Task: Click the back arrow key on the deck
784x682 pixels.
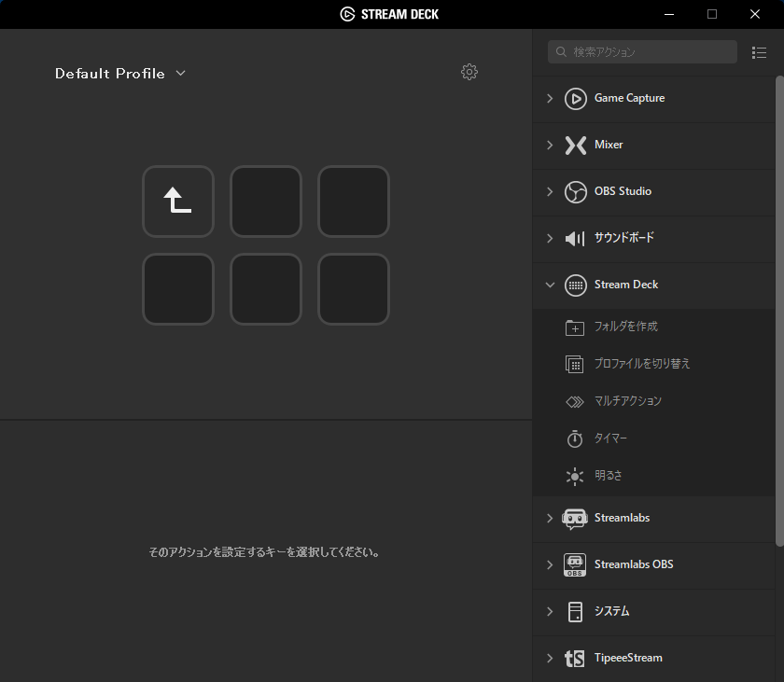Action: click(177, 202)
